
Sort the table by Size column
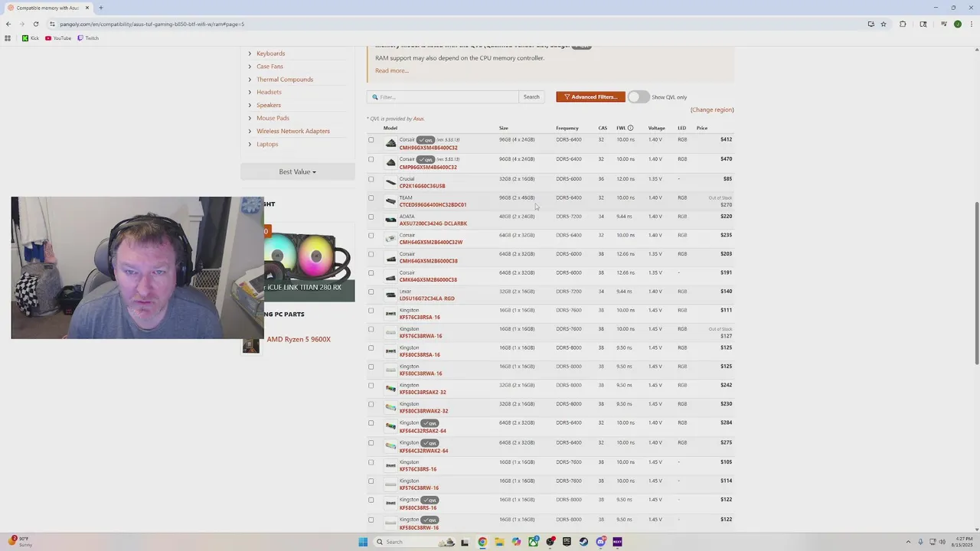click(x=504, y=128)
